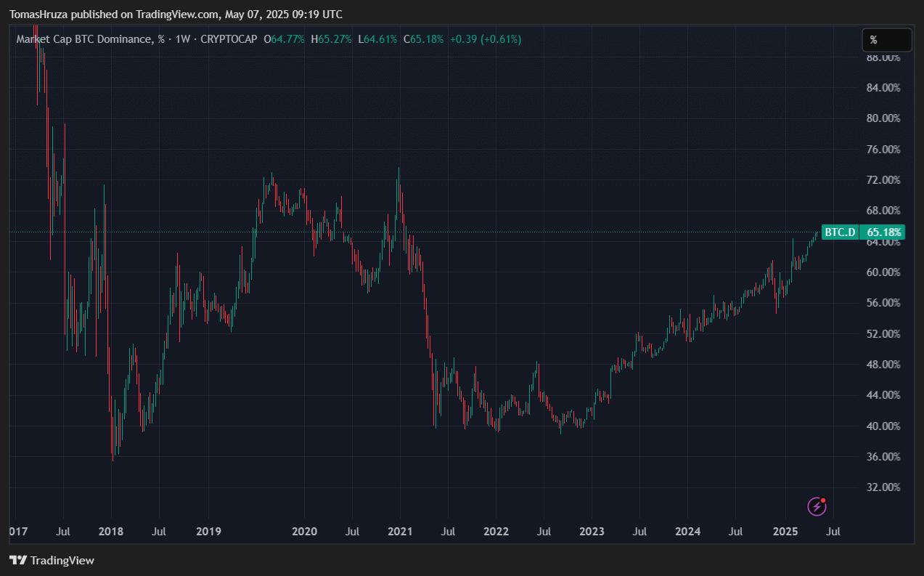Open the Market Cap BTC Dominance title
This screenshot has width=924, height=576.
(86, 39)
